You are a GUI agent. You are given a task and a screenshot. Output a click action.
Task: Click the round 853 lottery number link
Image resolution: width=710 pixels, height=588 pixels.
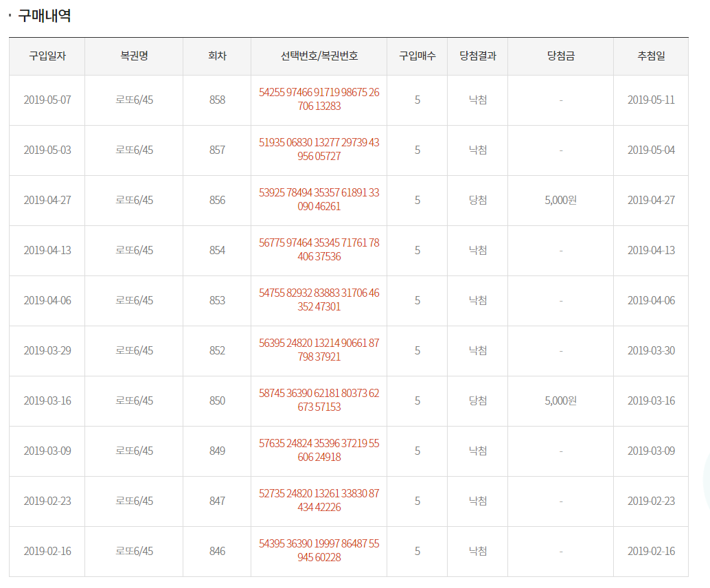319,300
